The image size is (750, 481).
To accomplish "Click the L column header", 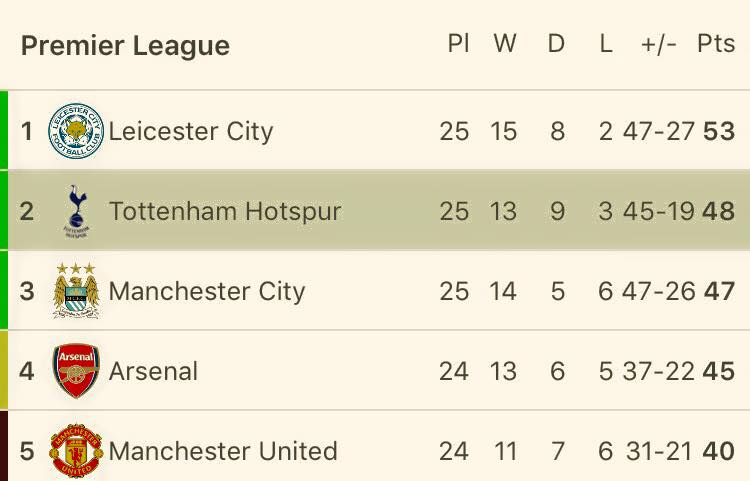I will (x=606, y=44).
